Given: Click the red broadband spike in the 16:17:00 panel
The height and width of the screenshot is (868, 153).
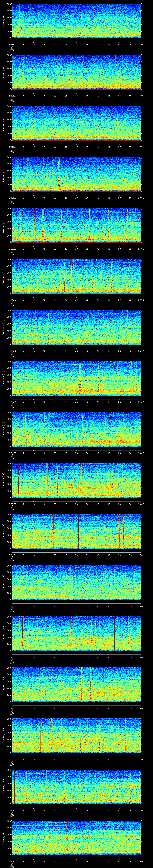Looking at the screenshot, I should tap(68, 71).
